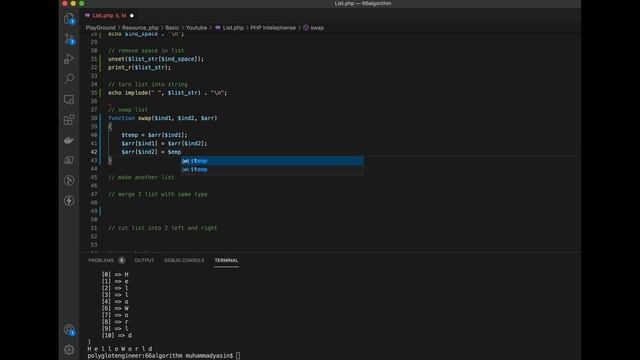Click the unsaved dot on List.php tab

(x=132, y=16)
